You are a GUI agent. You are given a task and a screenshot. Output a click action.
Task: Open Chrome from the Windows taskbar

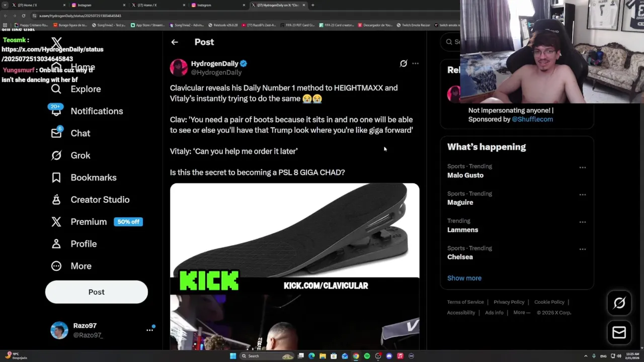coord(356,356)
